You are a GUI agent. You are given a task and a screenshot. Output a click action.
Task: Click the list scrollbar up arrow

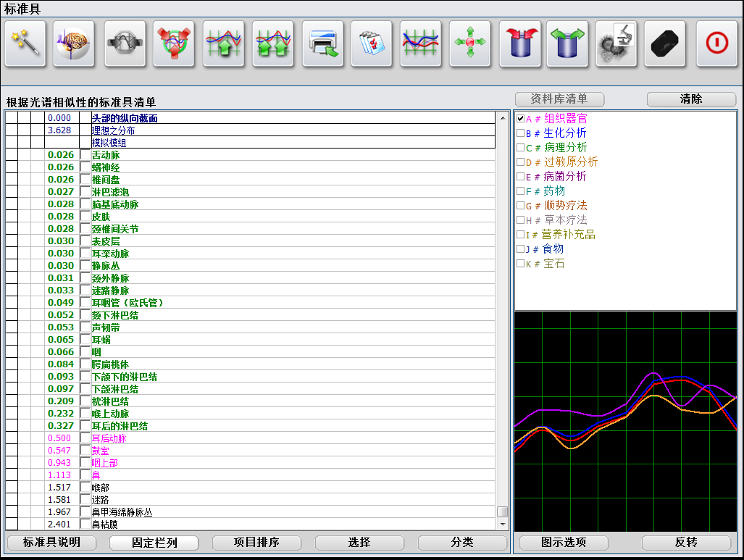pyautogui.click(x=503, y=117)
